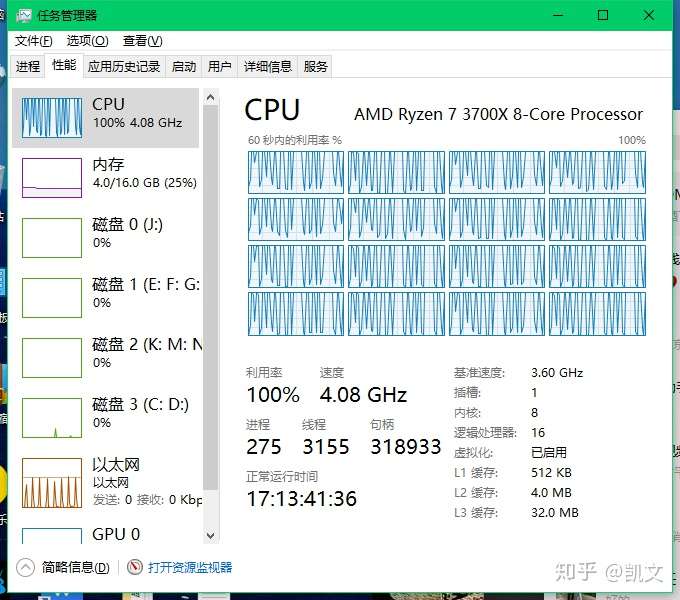The width and height of the screenshot is (680, 600).
Task: Switch to the 进程 tab
Action: tap(28, 66)
